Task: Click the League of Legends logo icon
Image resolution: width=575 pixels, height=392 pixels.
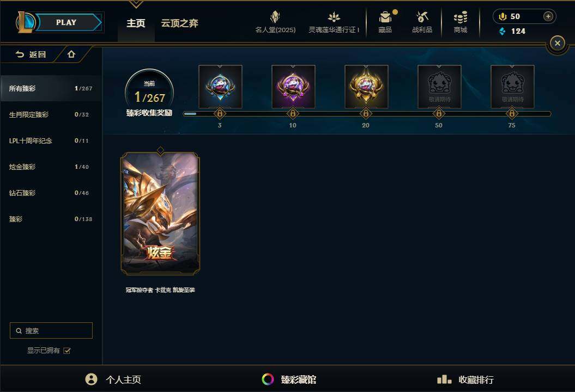Action: tap(25, 22)
